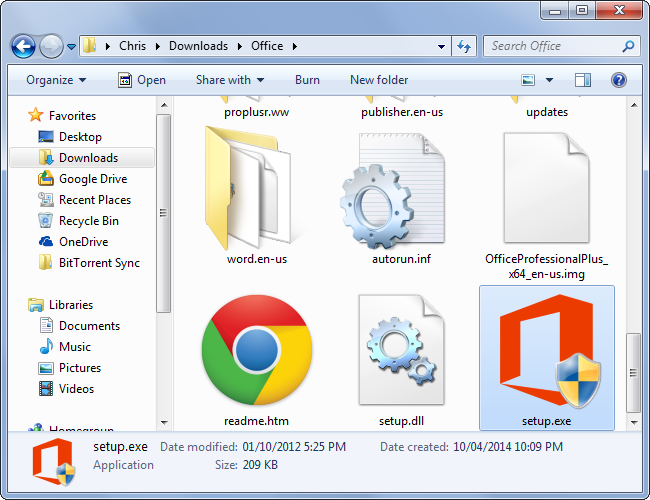Screen dimensions: 650x500
Task: Open the change view options dropdown arrow
Action: [550, 80]
